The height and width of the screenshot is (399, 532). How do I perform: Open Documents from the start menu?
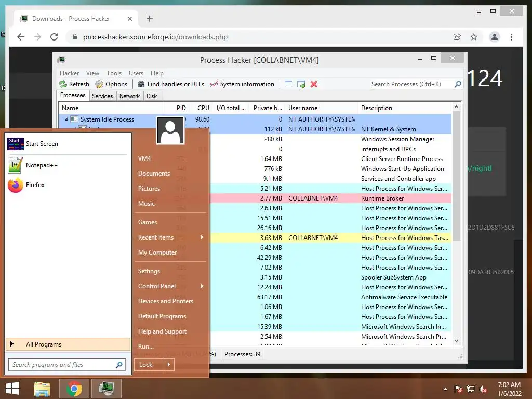(154, 174)
